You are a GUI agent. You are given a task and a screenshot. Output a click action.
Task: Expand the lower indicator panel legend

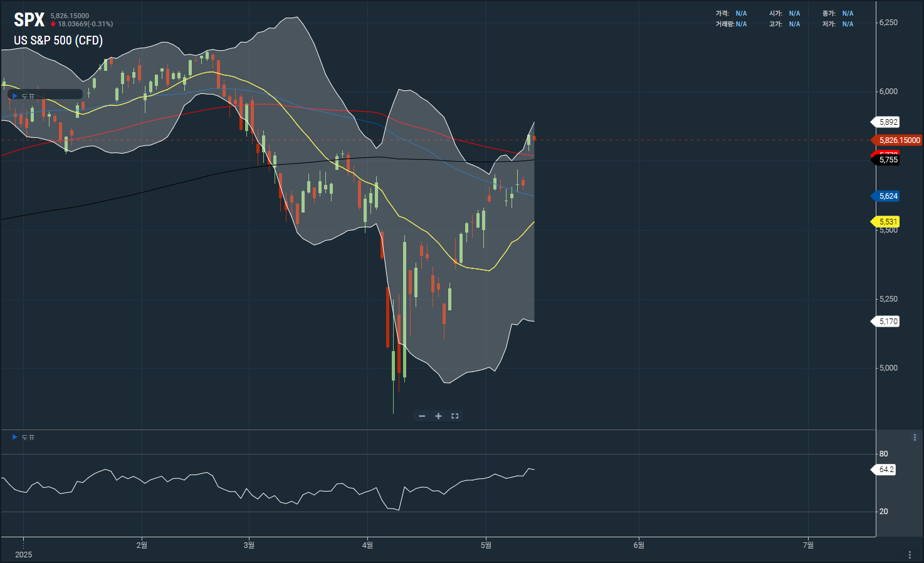[15, 437]
